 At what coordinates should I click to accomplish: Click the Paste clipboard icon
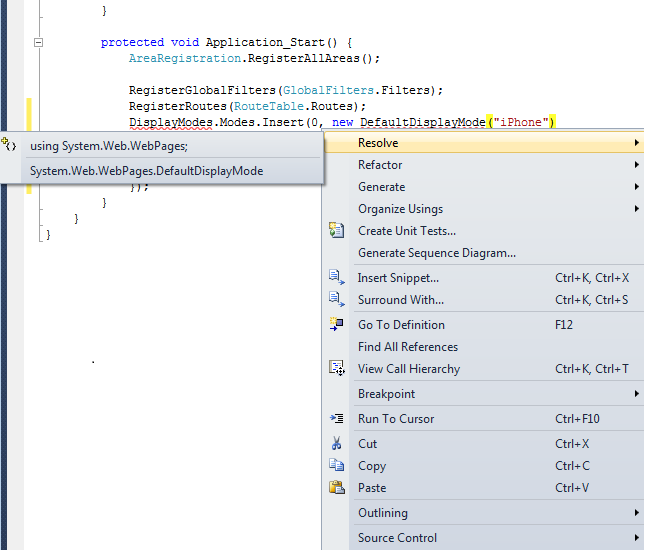pos(336,487)
